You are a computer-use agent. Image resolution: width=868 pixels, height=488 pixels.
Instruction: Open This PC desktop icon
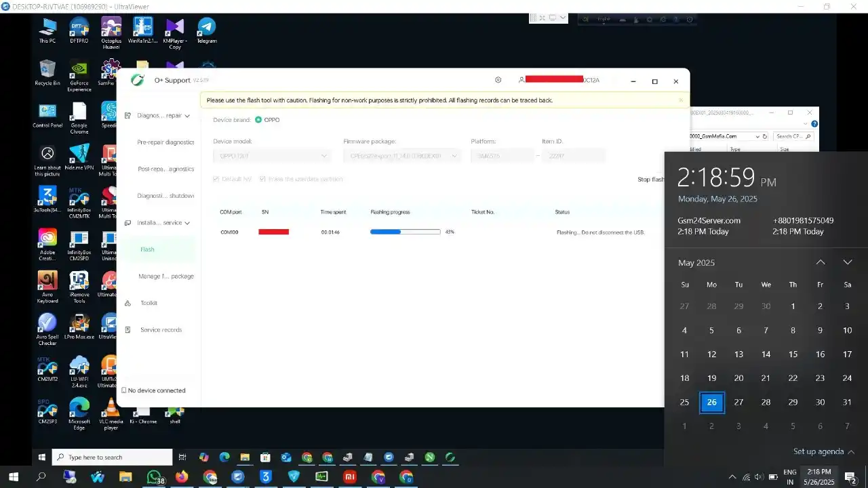[x=47, y=31]
